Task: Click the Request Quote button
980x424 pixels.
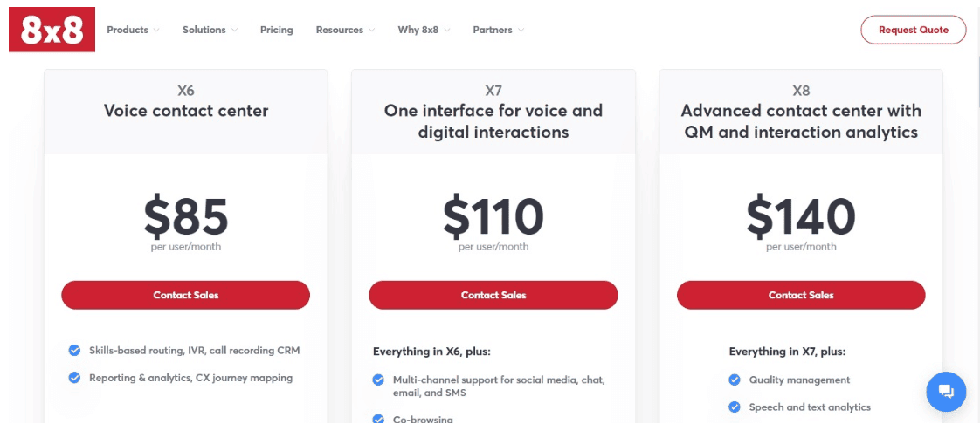Action: [913, 30]
